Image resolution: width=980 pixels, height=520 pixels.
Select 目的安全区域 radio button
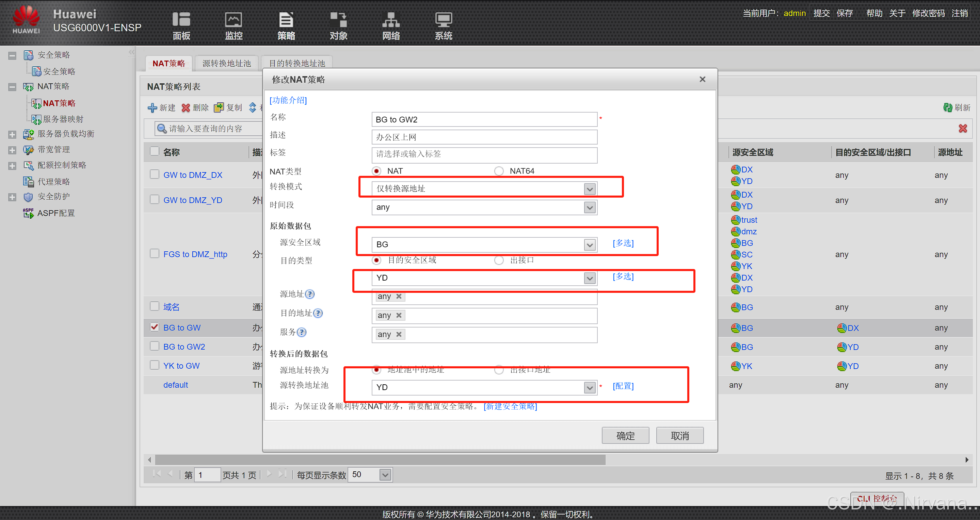(376, 260)
